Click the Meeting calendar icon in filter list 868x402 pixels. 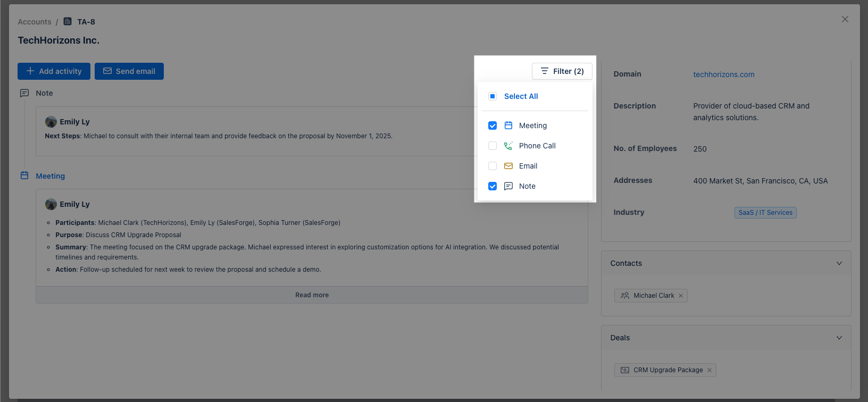[x=508, y=125]
